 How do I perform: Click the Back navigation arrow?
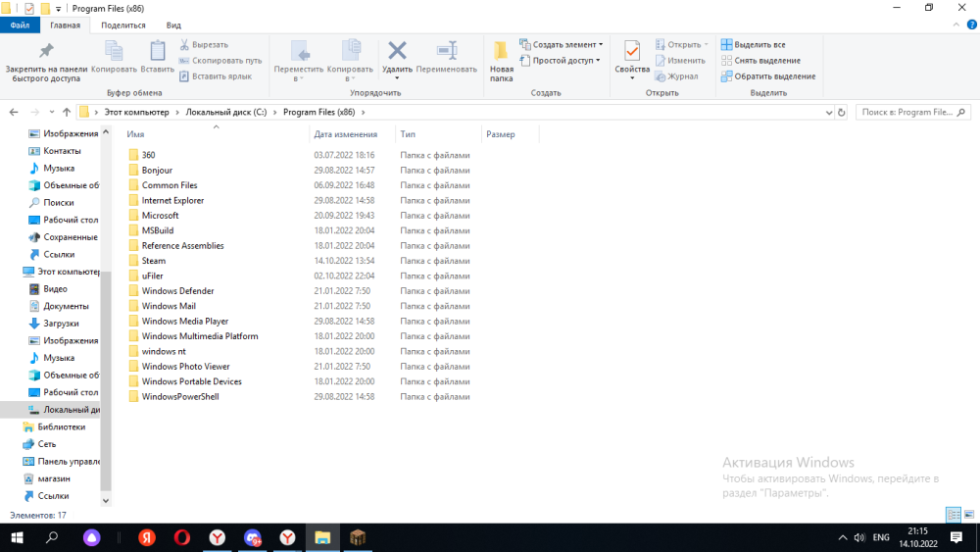tap(14, 112)
